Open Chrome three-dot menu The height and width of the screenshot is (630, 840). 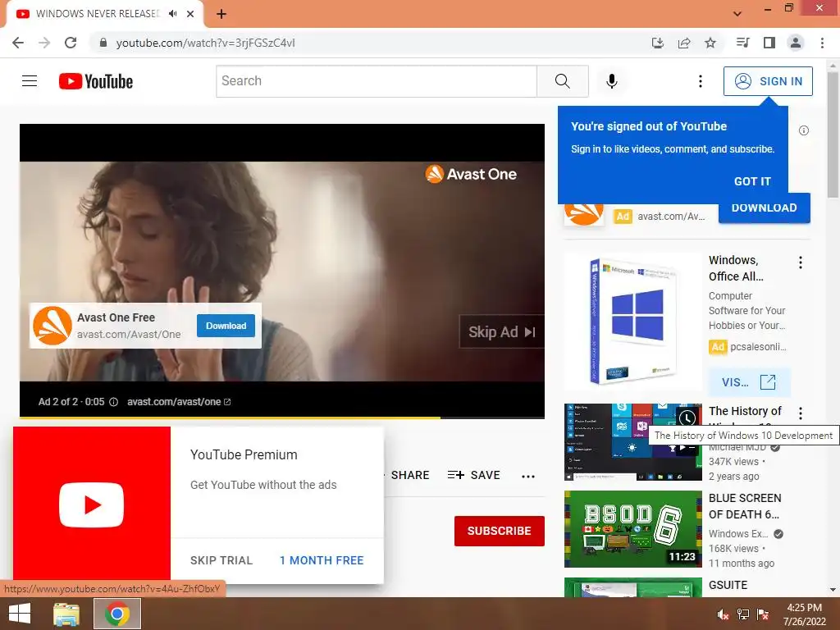click(x=822, y=43)
